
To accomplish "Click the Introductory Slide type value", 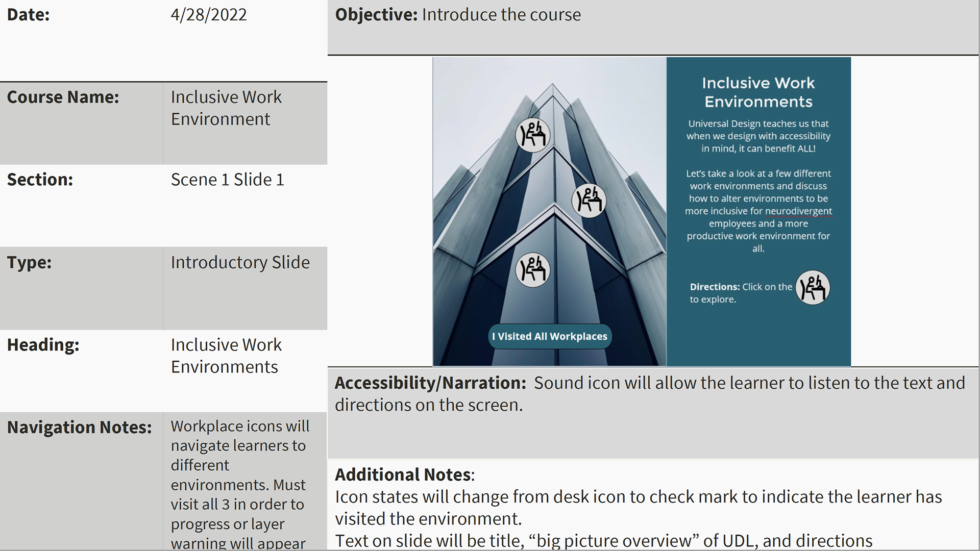I will tap(240, 262).
